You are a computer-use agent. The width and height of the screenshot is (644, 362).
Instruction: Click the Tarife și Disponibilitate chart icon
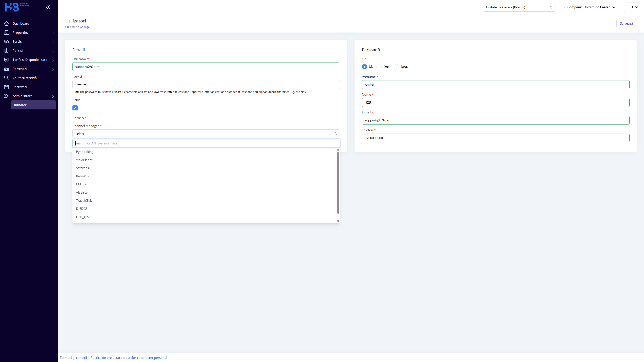[7, 60]
